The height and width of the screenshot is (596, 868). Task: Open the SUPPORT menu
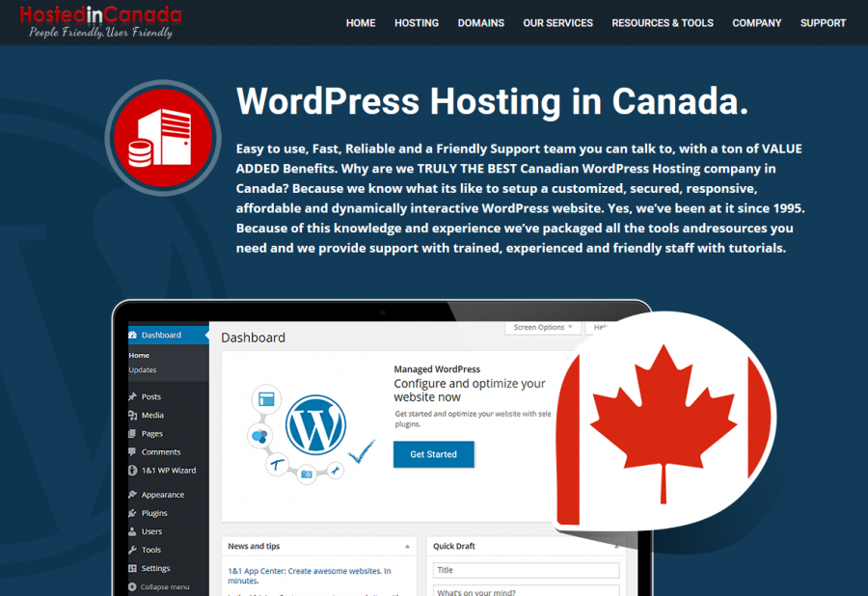(x=824, y=23)
